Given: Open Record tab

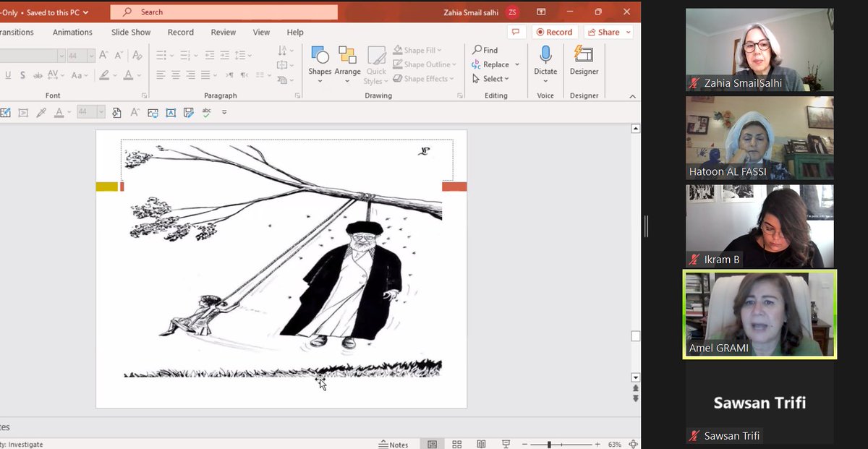Looking at the screenshot, I should coord(180,33).
